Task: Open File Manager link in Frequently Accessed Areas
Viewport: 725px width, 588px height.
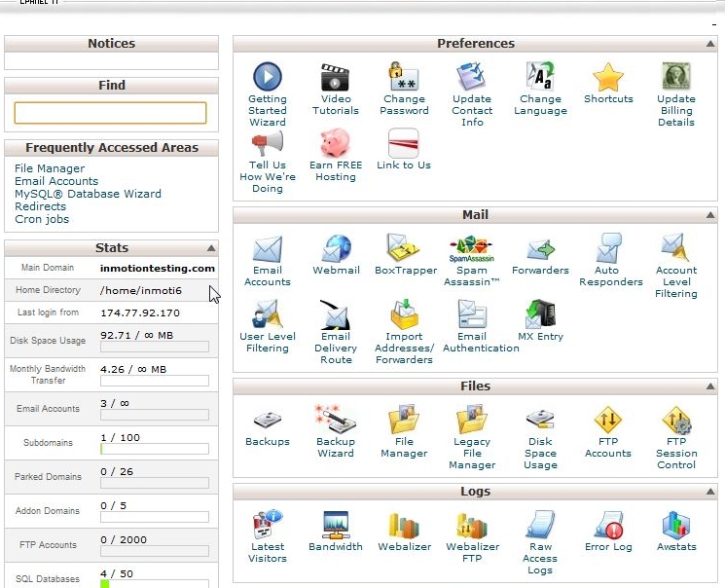Action: [x=50, y=168]
